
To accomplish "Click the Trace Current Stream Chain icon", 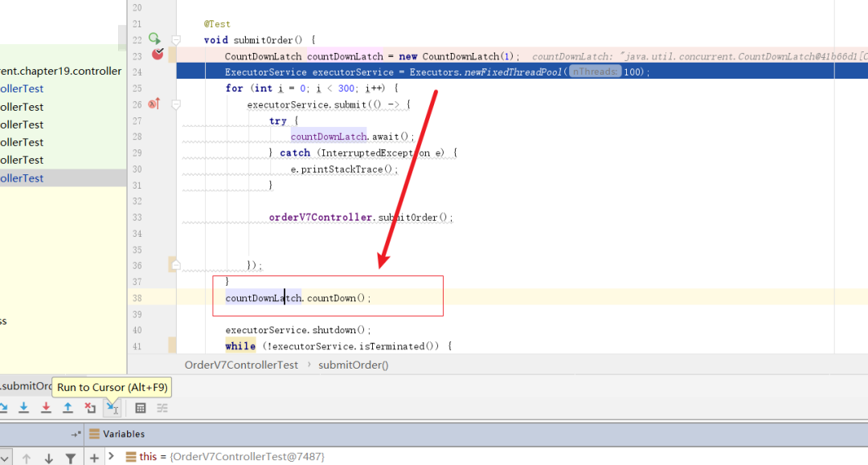I will (x=162, y=408).
